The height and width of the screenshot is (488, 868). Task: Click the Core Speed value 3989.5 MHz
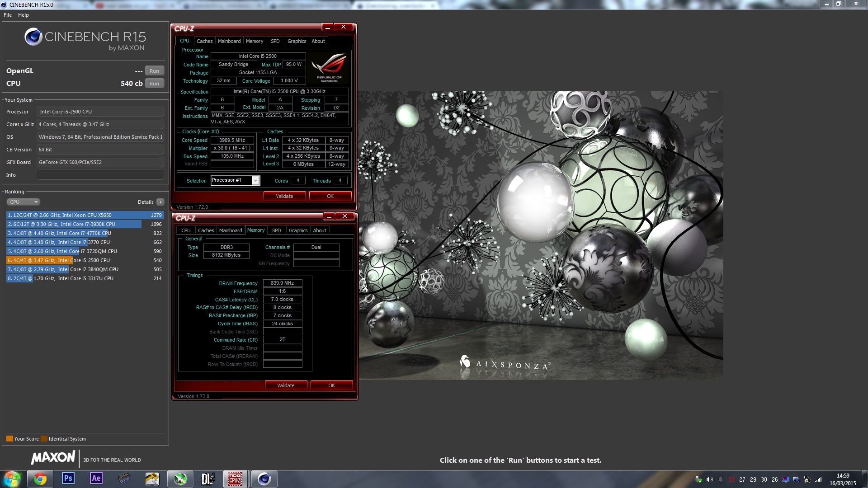tap(232, 140)
